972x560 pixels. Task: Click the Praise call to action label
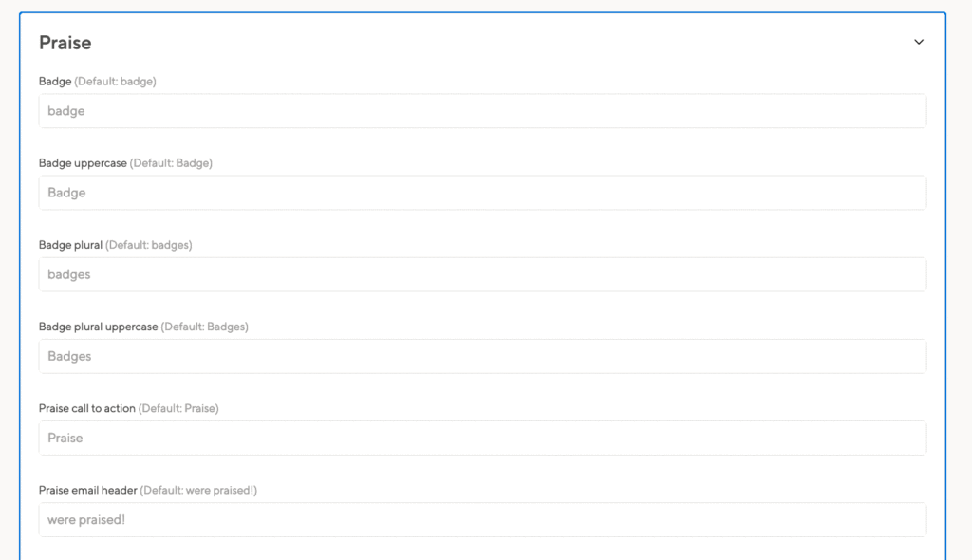pyautogui.click(x=86, y=409)
